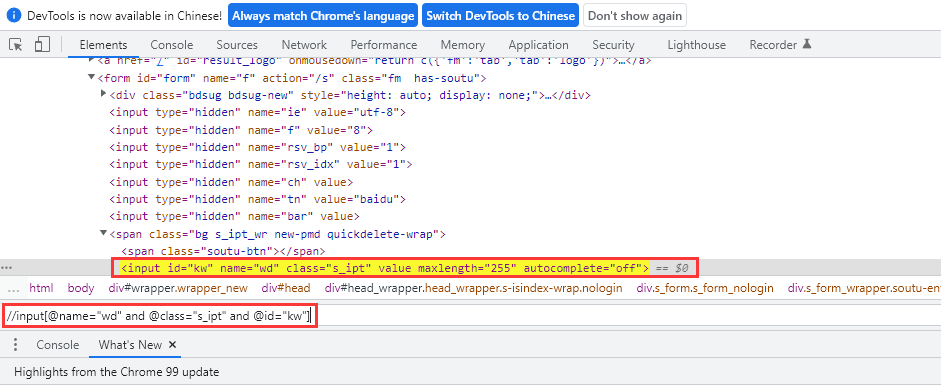Switch to the Elements tab
This screenshot has width=941, height=390.
[x=103, y=45]
